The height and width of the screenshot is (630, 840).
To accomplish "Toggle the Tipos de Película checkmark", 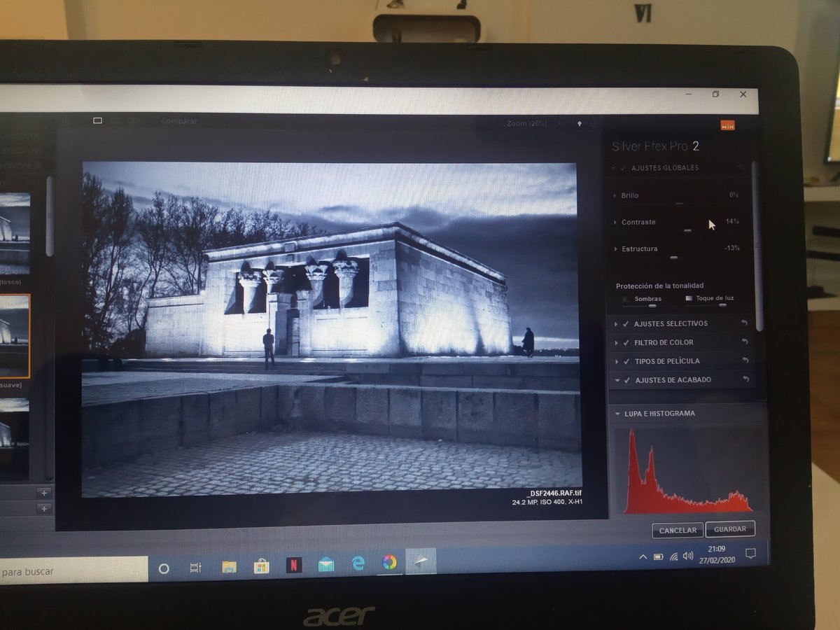I will point(626,361).
